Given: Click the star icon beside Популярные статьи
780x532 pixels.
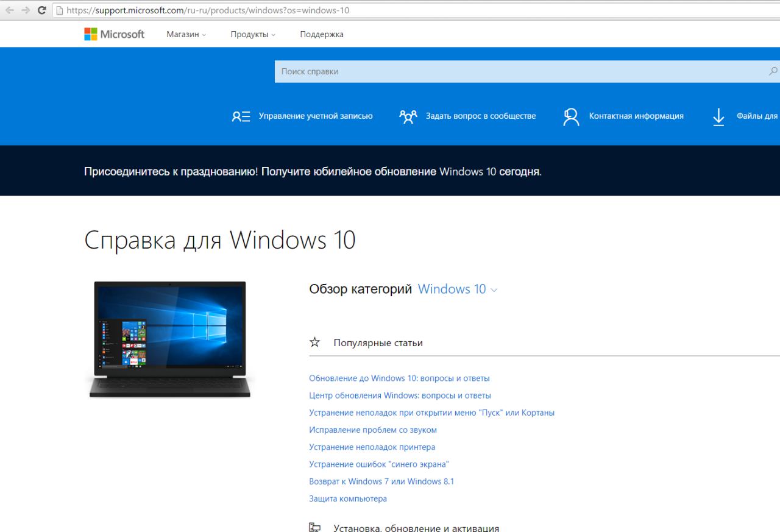Looking at the screenshot, I should [314, 342].
